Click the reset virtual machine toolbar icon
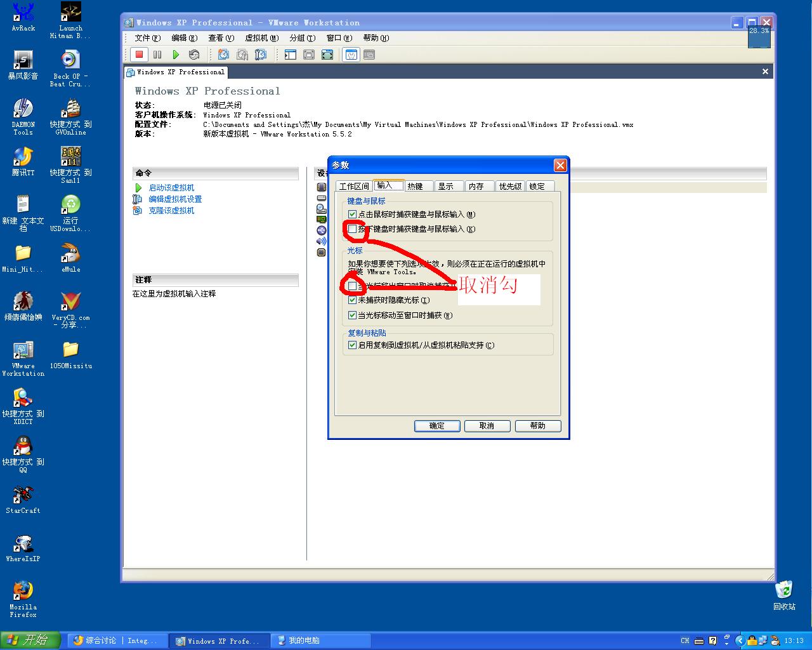This screenshot has height=650, width=812. coord(194,55)
